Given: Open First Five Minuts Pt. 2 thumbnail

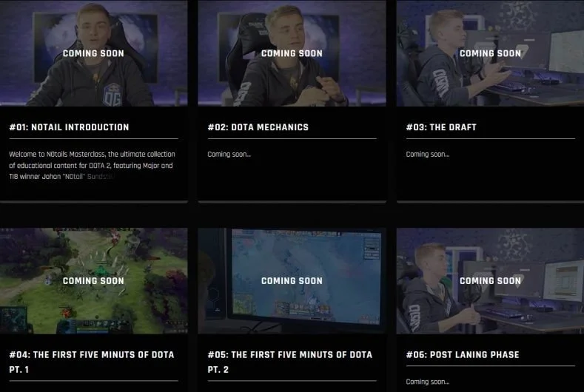Looking at the screenshot, I should (x=292, y=281).
